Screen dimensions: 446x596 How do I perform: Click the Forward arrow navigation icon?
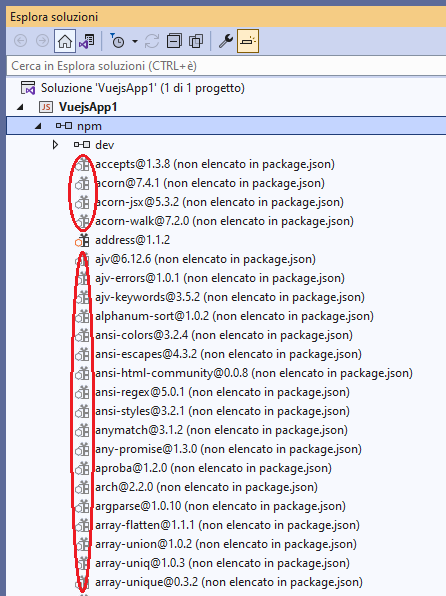tap(42, 41)
